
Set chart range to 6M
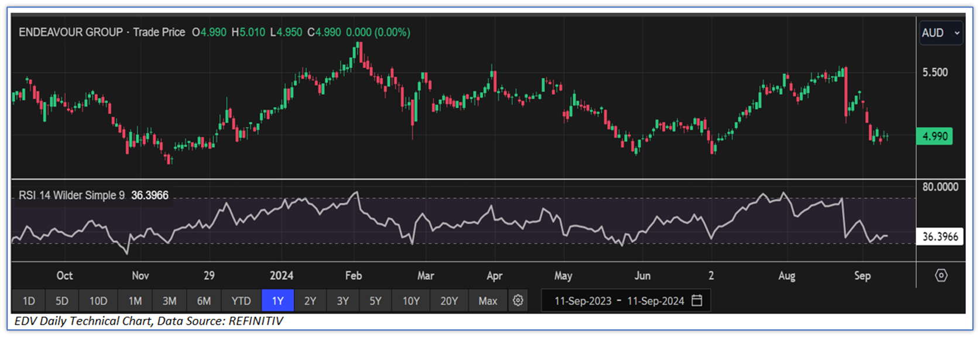pos(204,301)
